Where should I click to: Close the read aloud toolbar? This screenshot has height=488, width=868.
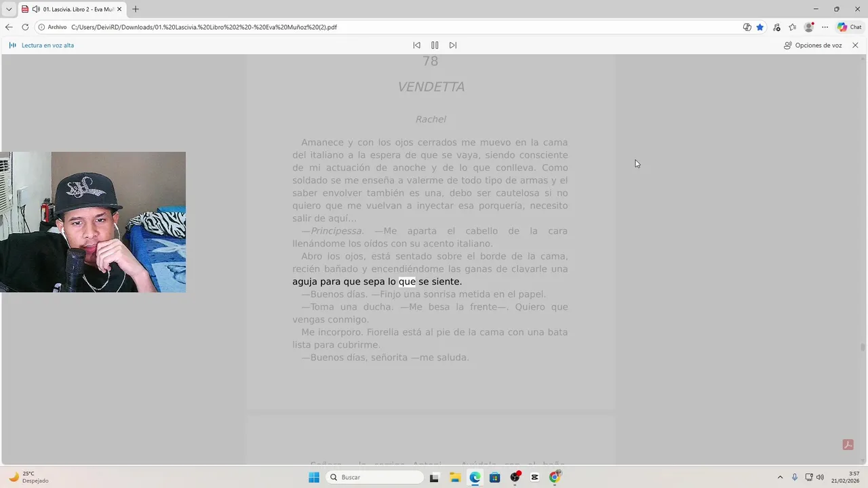coord(855,45)
